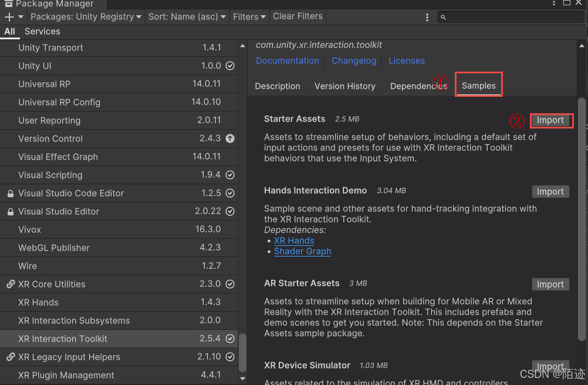Viewport: 588px width, 385px height.
Task: Select Visual Scripting package
Action: [119, 175]
